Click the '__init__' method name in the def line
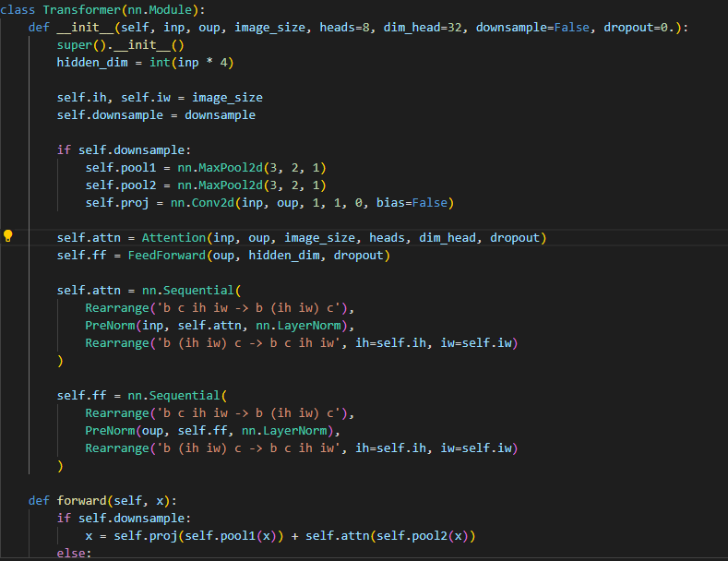The height and width of the screenshot is (561, 728). pyautogui.click(x=85, y=28)
